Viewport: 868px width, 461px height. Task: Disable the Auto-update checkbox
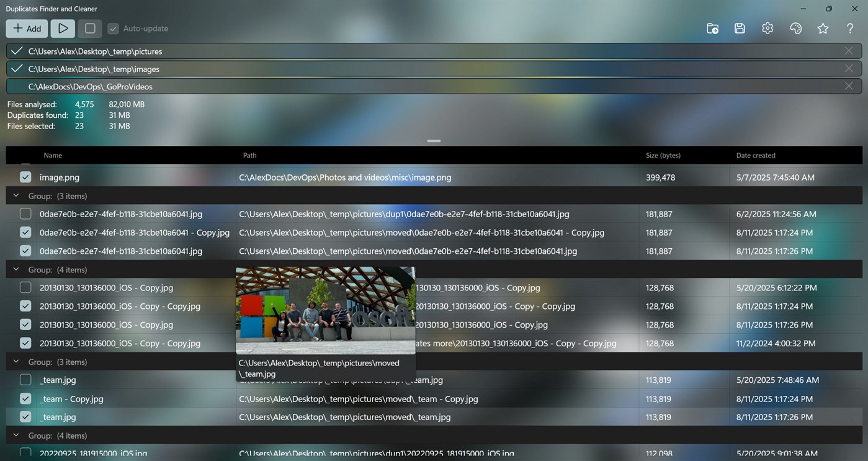point(112,28)
